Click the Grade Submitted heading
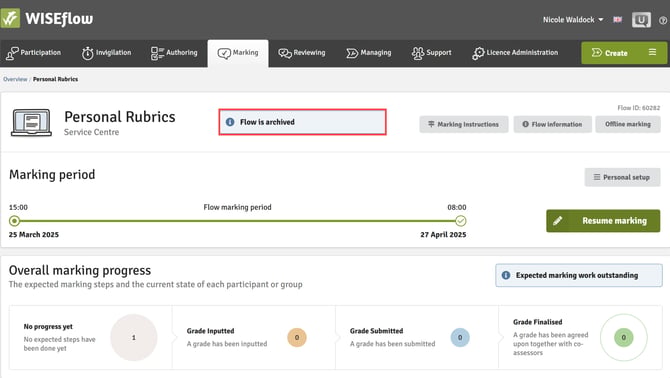Viewport: 670px width, 378px height. (376, 331)
